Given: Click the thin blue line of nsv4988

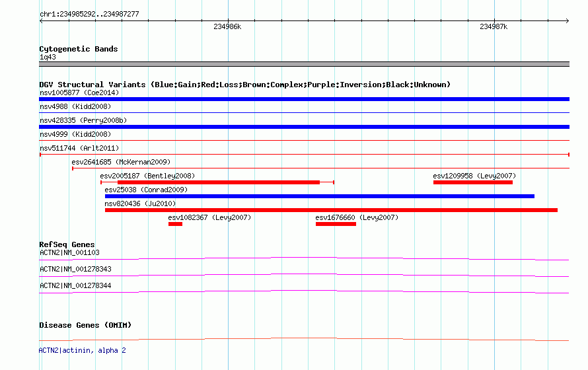Looking at the screenshot, I should [304, 112].
